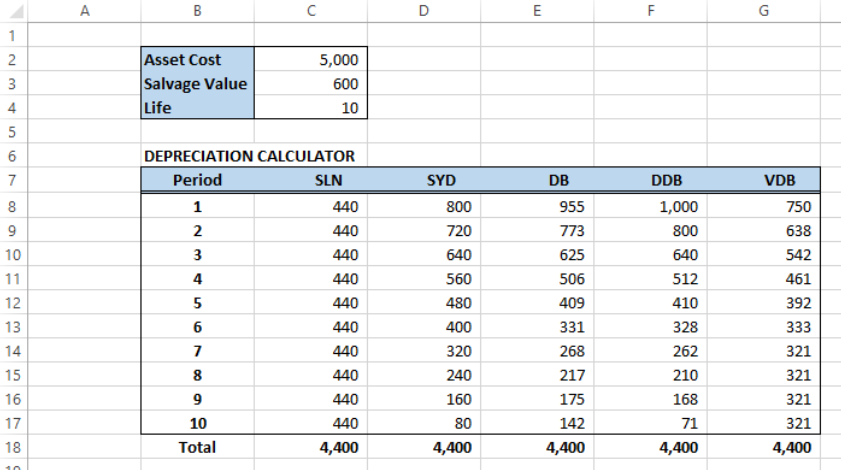Screen dimensions: 841x470
Task: Select column A header
Action: (x=84, y=11)
